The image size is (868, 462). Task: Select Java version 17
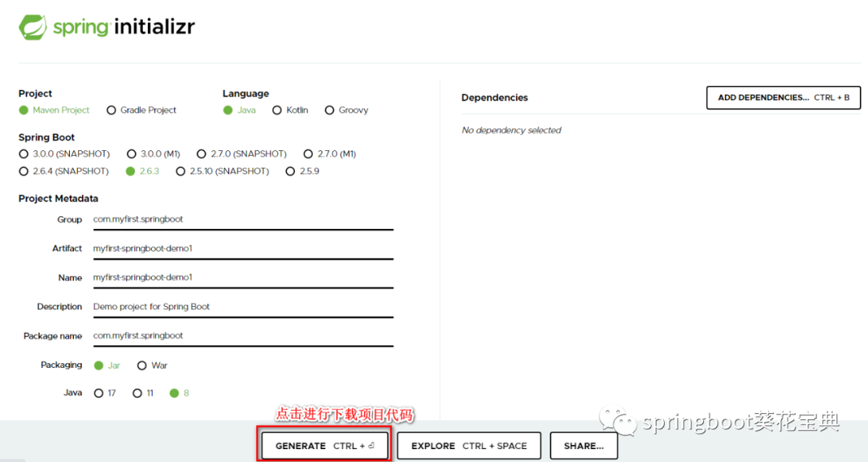coord(104,393)
